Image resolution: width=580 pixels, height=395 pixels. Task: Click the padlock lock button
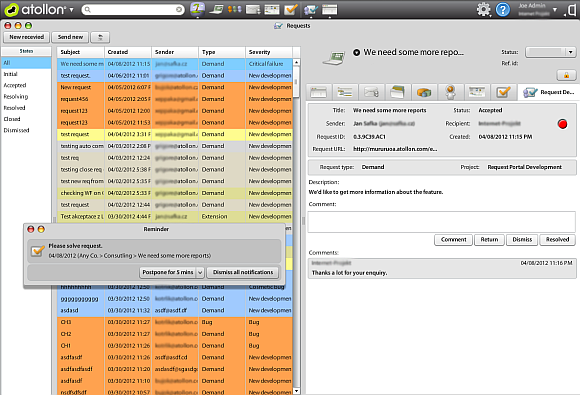[x=566, y=75]
